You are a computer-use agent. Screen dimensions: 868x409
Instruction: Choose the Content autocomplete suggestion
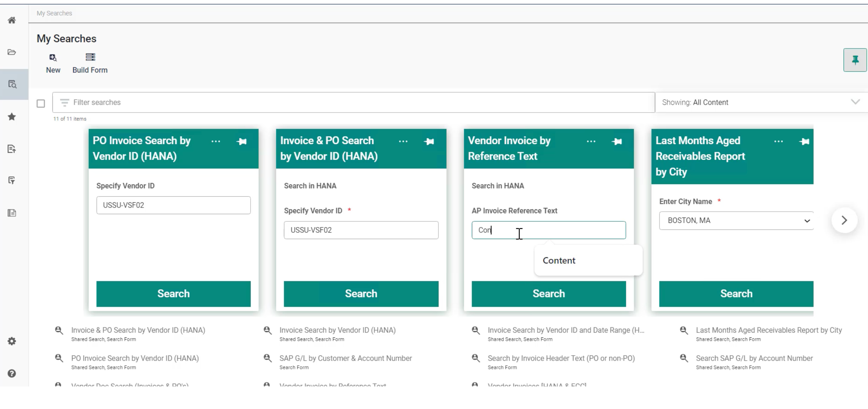click(559, 260)
